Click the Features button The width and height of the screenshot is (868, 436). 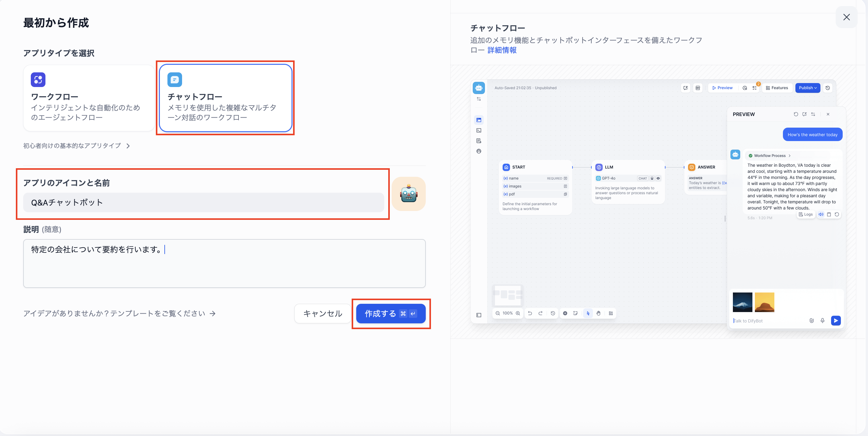(x=777, y=88)
